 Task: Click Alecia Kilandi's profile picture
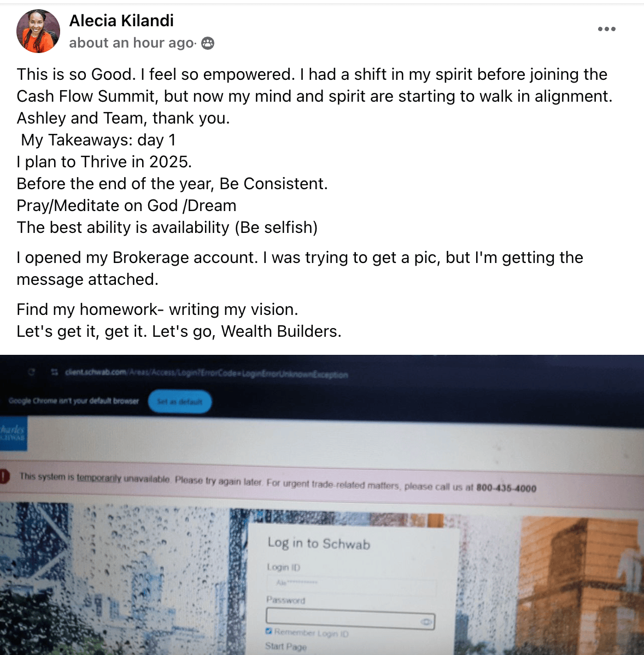[x=38, y=31]
